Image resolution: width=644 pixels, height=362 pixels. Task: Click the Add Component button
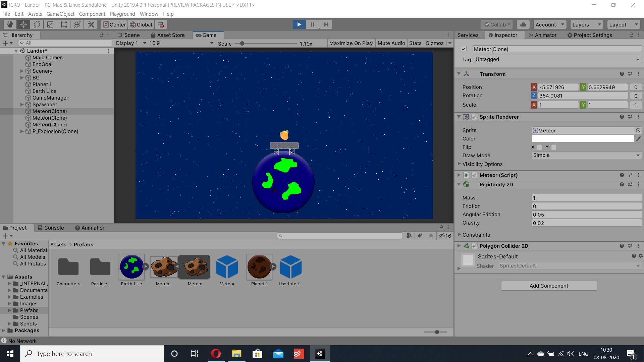pyautogui.click(x=549, y=286)
